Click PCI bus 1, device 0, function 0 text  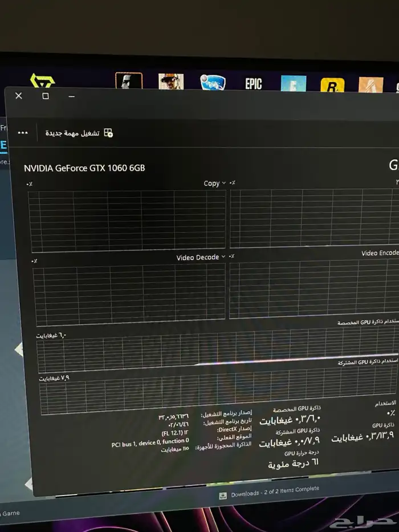pos(150,442)
